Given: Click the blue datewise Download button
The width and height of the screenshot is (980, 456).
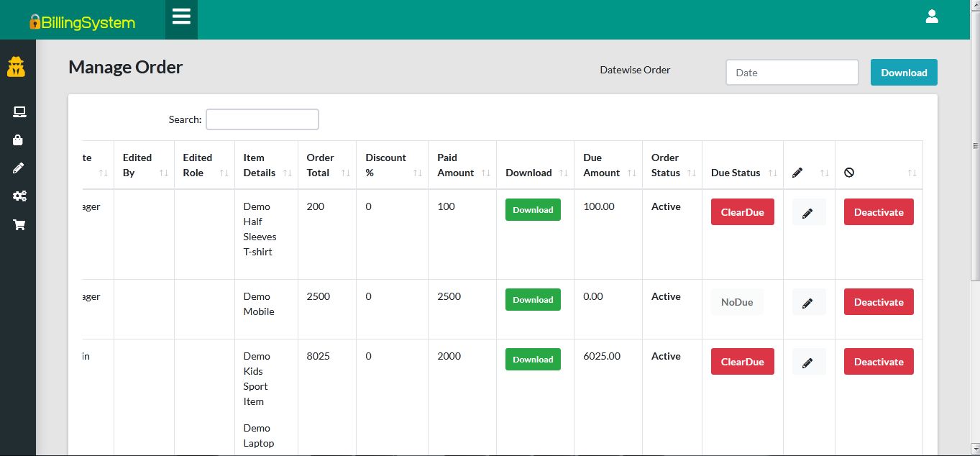Looking at the screenshot, I should point(904,73).
